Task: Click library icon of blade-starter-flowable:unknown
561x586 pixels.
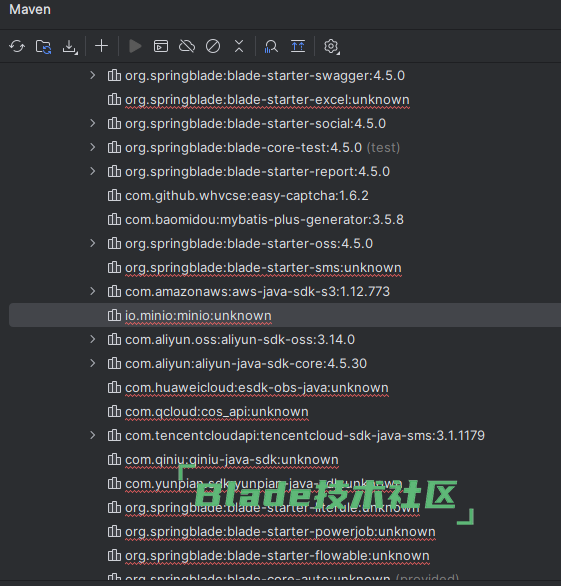Action: [114, 555]
